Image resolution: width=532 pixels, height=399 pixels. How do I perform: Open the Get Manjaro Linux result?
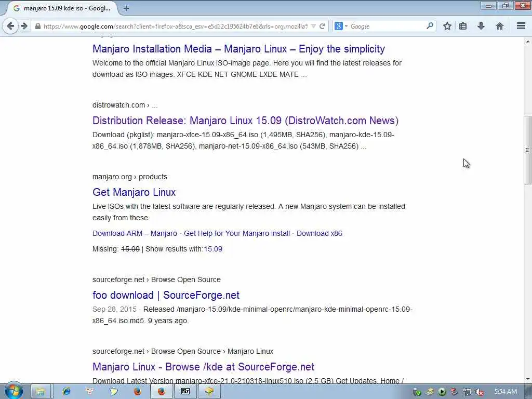pos(134,192)
